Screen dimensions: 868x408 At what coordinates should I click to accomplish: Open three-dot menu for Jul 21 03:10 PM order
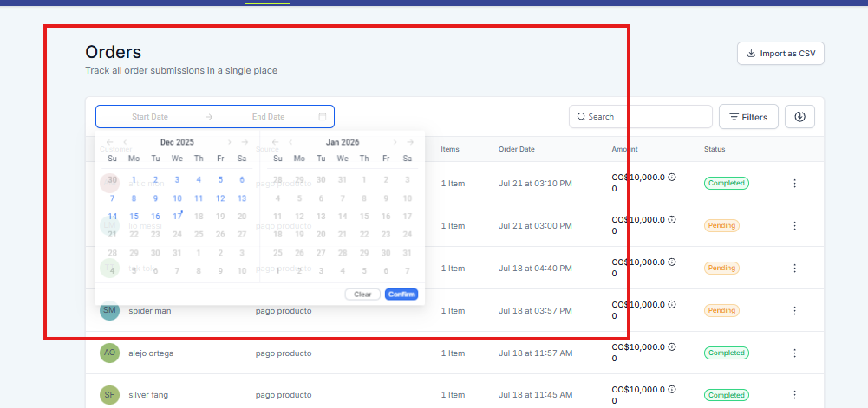(794, 184)
